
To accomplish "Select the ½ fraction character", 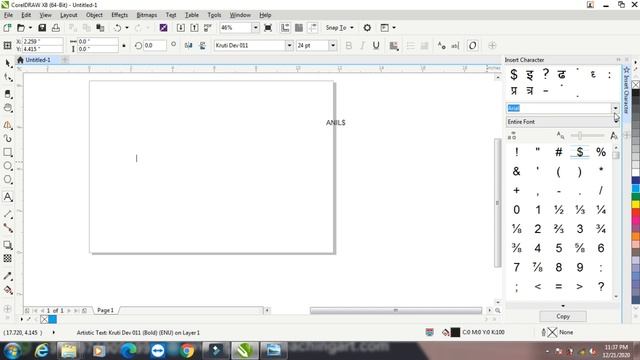I will point(558,210).
